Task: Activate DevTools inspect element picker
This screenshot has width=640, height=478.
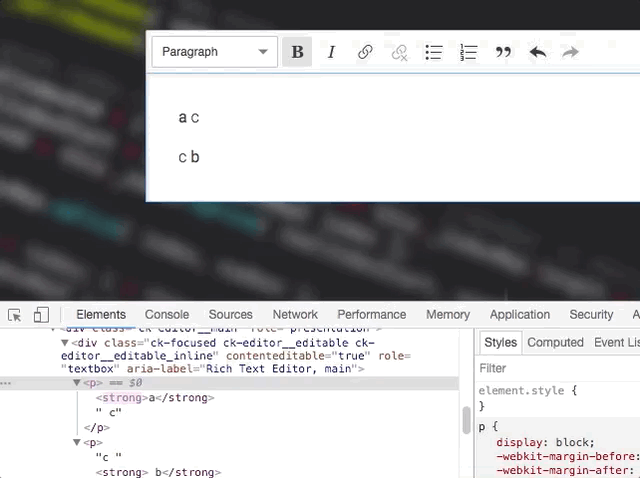Action: click(15, 315)
